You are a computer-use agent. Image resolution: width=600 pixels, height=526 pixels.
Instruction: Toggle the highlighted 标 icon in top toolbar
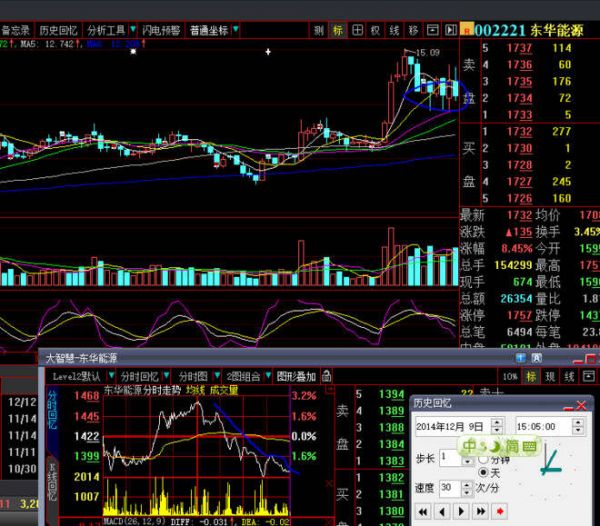click(x=337, y=31)
